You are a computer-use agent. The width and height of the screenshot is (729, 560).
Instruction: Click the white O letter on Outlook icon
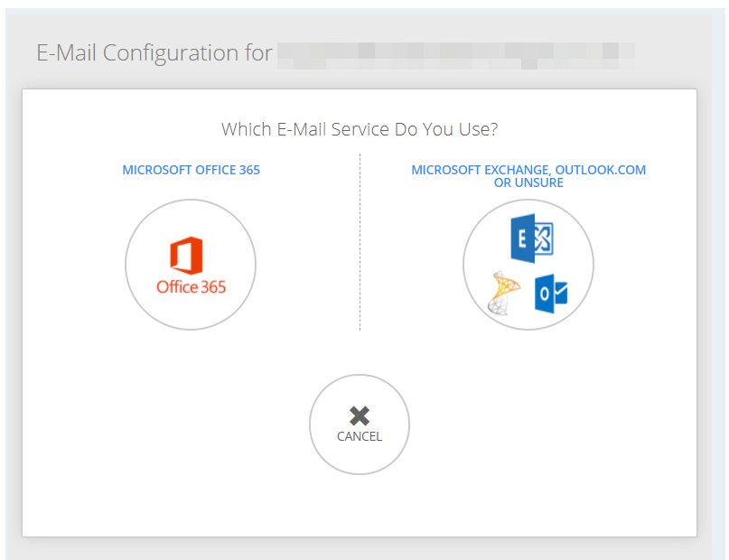[x=545, y=294]
